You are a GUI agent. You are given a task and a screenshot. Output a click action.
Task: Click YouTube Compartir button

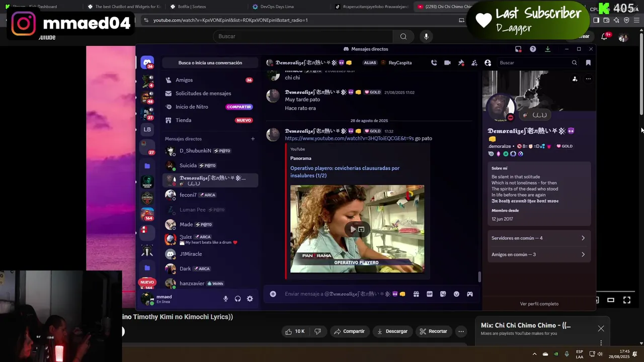[x=350, y=331]
